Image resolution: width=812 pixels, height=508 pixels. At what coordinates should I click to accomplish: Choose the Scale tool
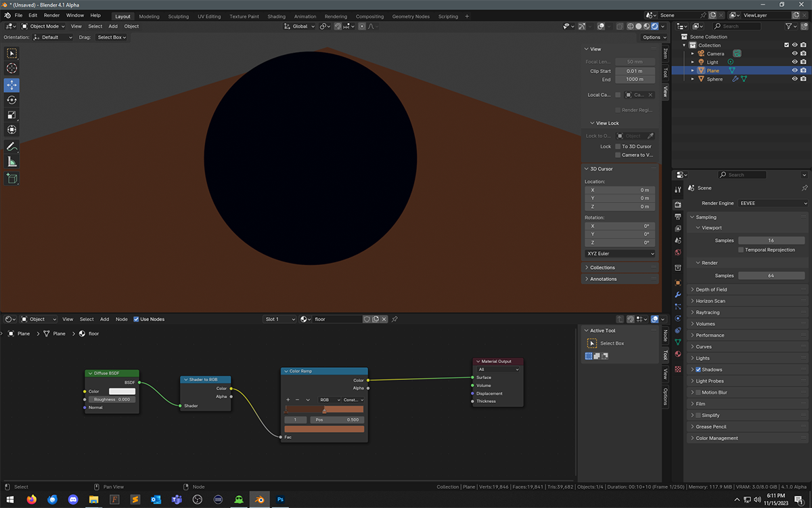pyautogui.click(x=12, y=115)
